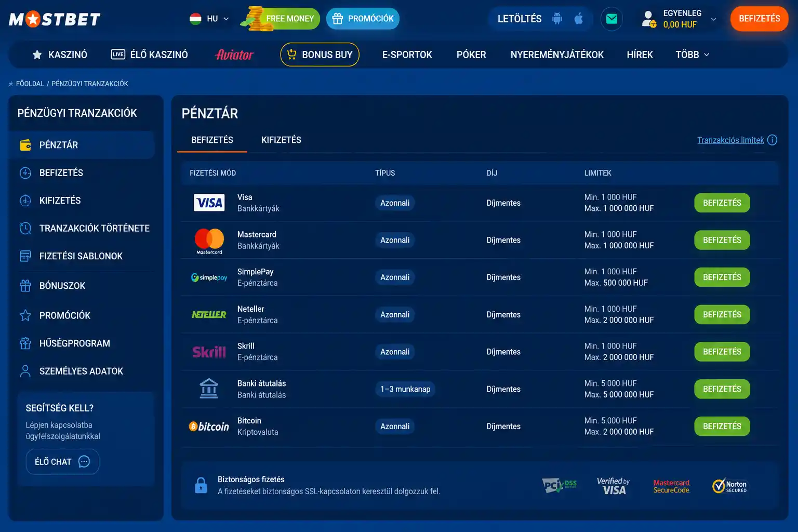Click the wallet icon beside Pénztár

25,145
